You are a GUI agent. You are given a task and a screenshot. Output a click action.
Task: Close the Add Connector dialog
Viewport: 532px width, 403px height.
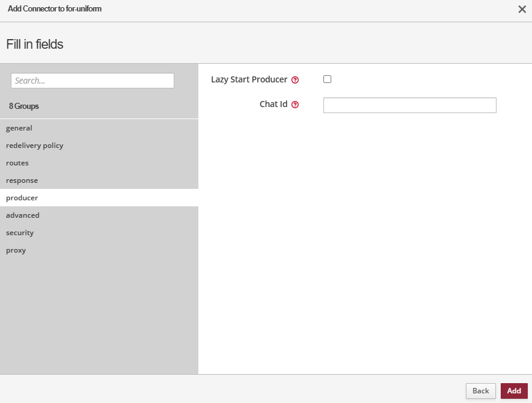522,9
